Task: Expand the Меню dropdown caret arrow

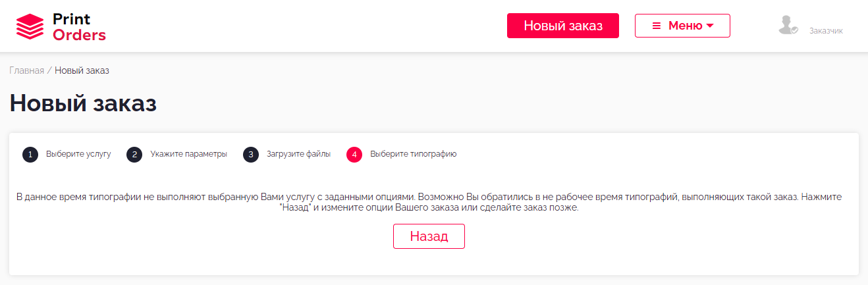Action: (x=710, y=26)
